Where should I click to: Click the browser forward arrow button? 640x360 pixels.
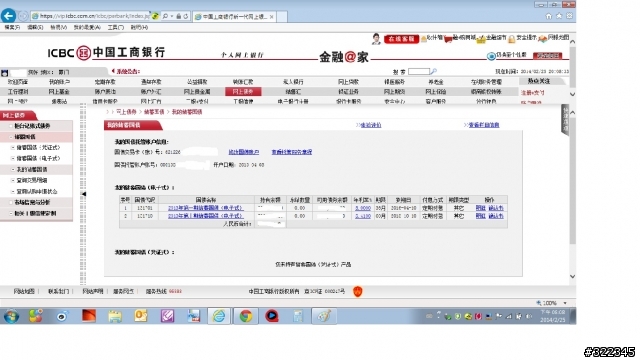point(23,16)
